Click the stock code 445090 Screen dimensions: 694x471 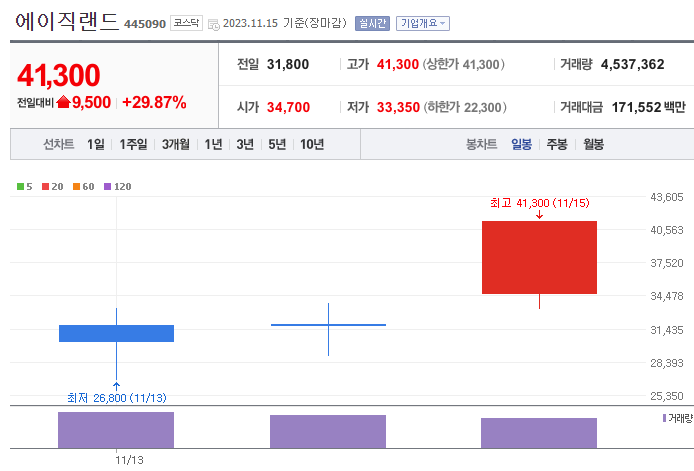coord(145,24)
